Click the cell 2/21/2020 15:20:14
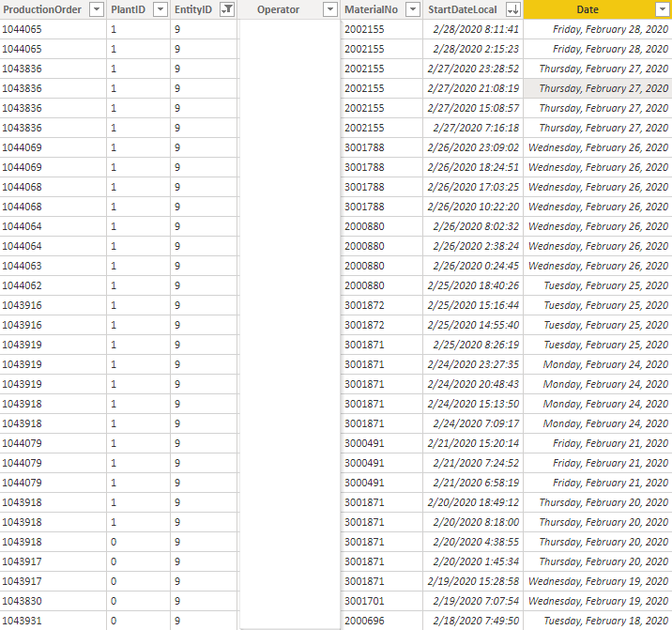The image size is (672, 630). coord(473,443)
